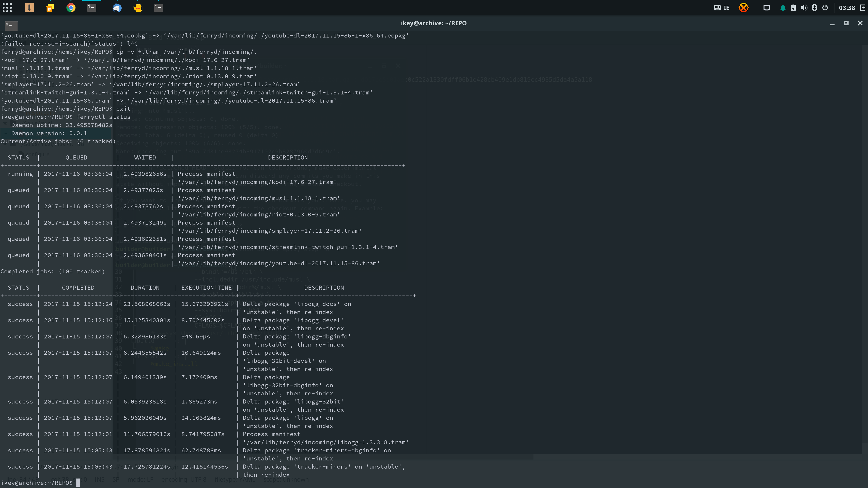Toggle the Raven sidebar arrow icon
Image resolution: width=868 pixels, height=488 pixels.
[863, 8]
